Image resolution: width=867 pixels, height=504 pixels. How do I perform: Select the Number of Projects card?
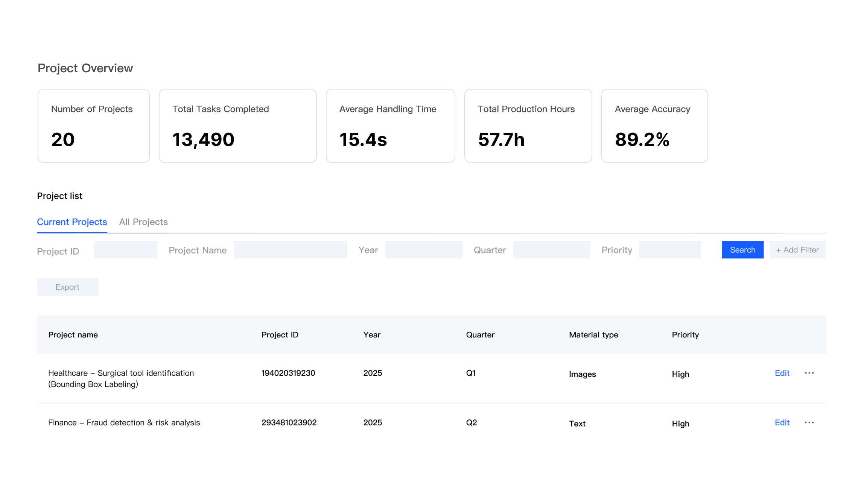tap(93, 126)
